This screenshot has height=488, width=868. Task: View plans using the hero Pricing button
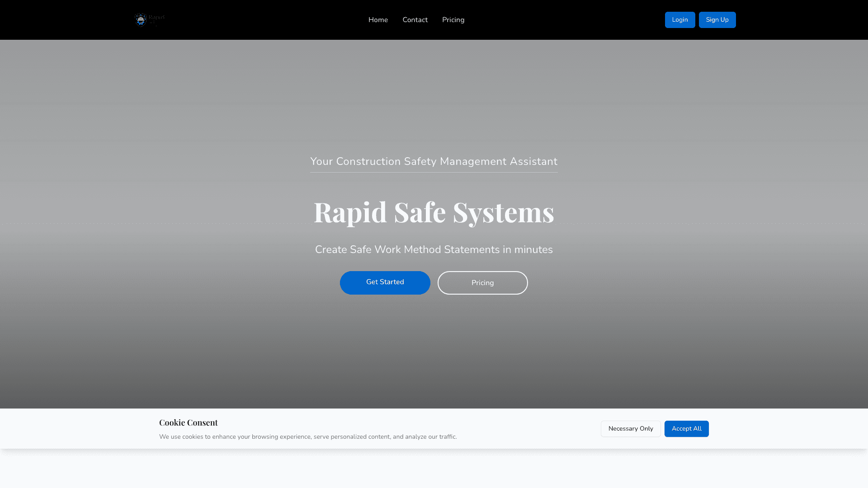click(482, 282)
